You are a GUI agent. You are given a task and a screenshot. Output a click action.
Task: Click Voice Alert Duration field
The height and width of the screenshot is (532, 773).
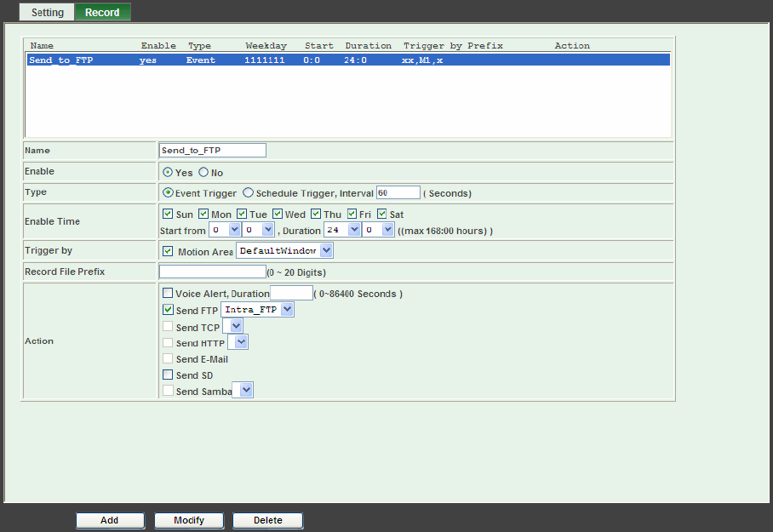pyautogui.click(x=291, y=293)
